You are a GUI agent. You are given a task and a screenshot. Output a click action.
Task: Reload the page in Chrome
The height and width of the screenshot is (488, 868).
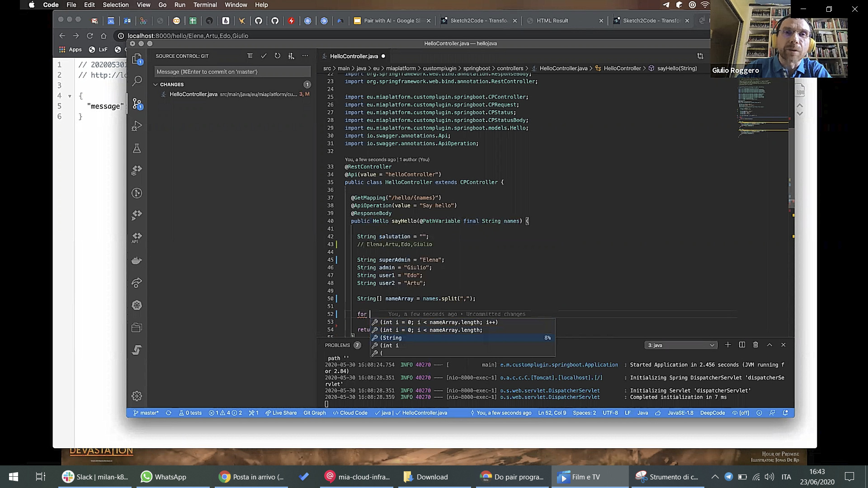[90, 36]
